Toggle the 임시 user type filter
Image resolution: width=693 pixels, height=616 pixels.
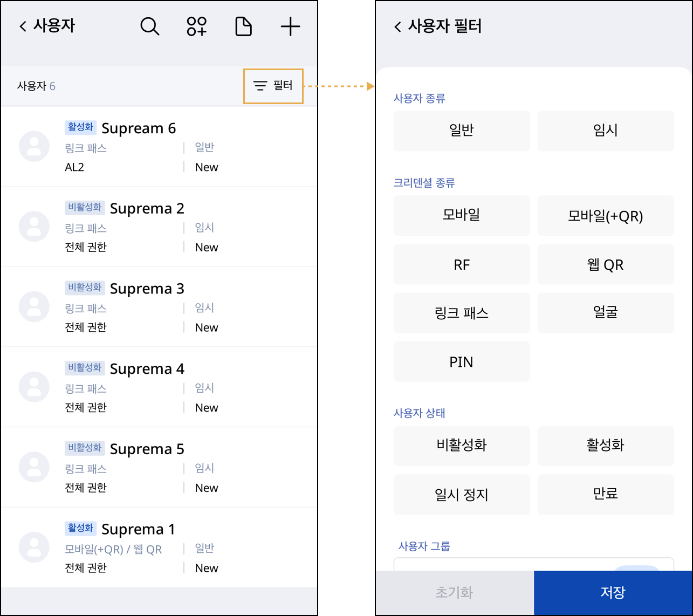coord(605,131)
